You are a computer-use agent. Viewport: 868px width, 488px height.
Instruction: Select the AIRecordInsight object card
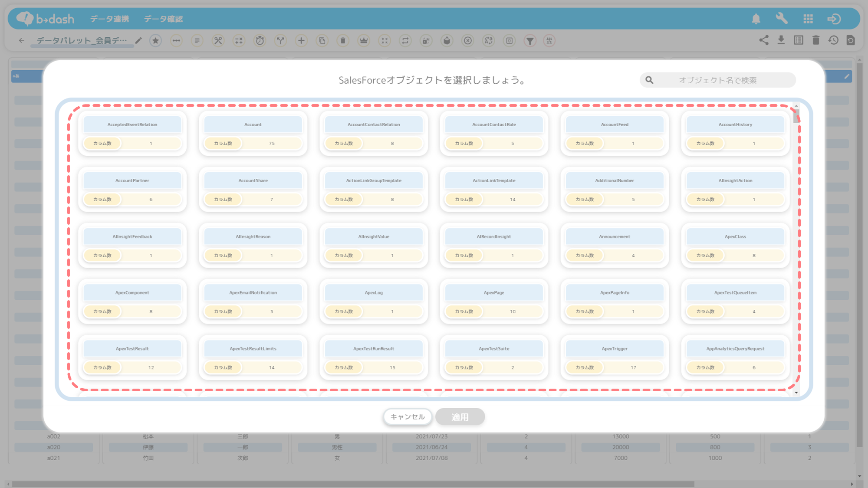point(494,245)
